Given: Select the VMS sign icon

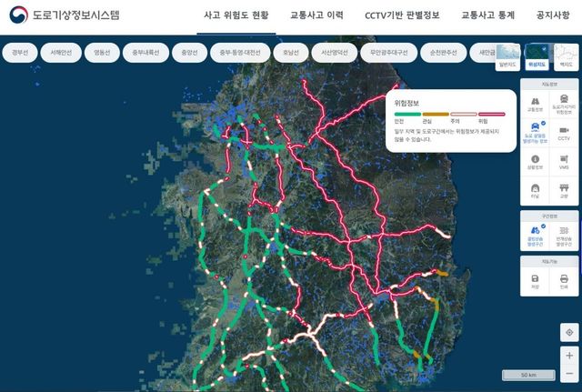Looking at the screenshot, I should 564,159.
